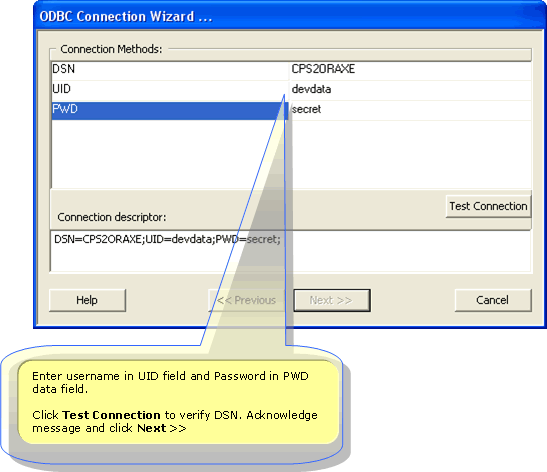Click empty area below the PWD row
The width and height of the screenshot is (547, 472).
tap(170, 154)
